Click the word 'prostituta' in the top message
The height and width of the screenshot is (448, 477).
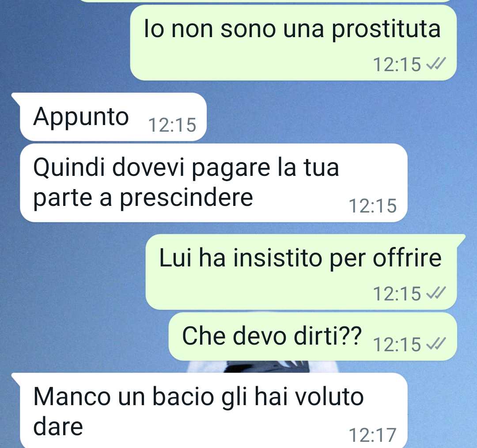[x=386, y=30]
